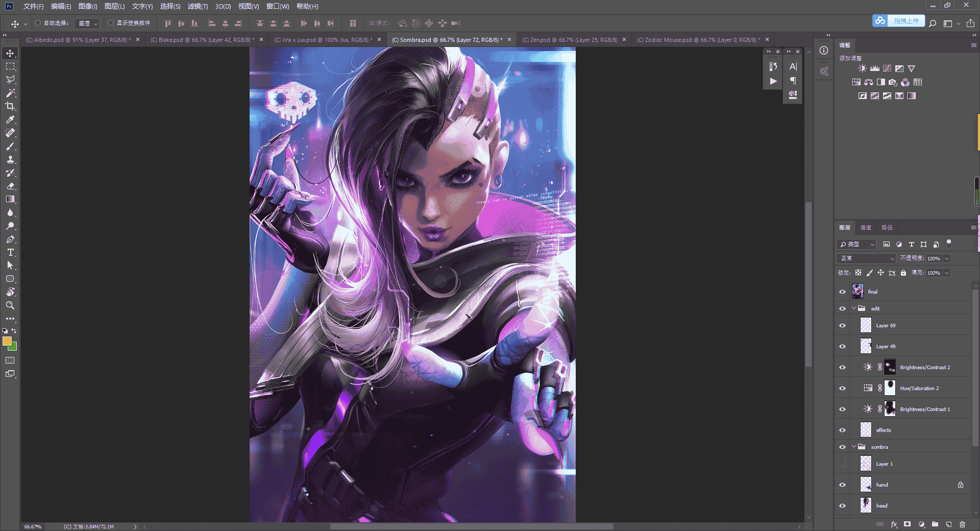Select the Zoom tool in the toolbox
Screen dimensions: 980x531
[x=10, y=306]
